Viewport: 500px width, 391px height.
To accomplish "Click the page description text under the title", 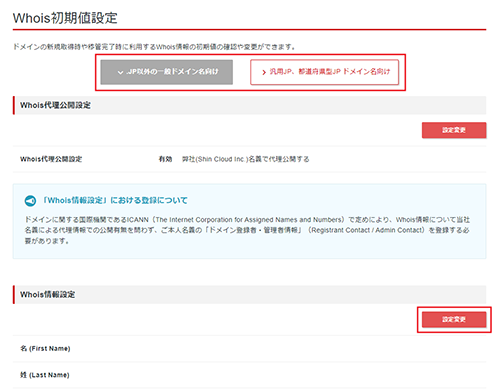I will [x=154, y=47].
